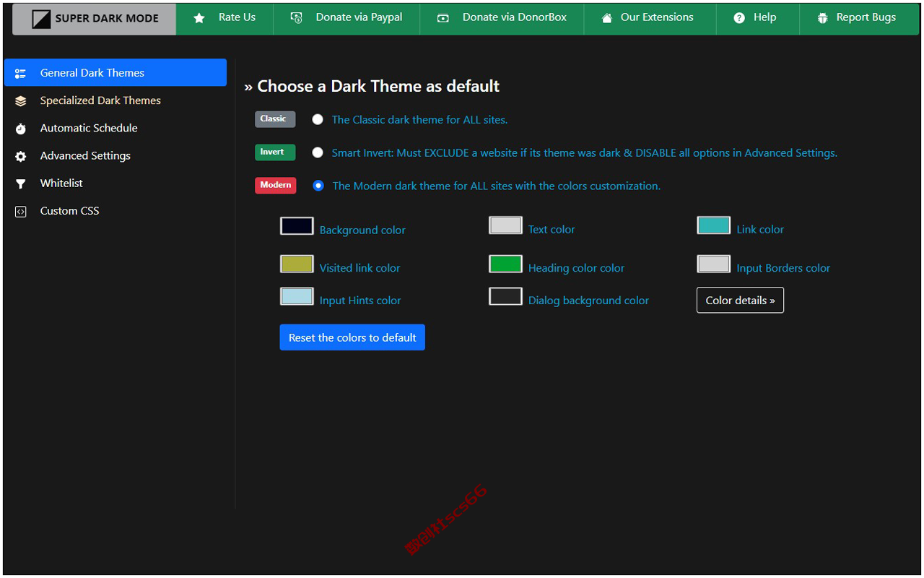Click the DonorBox donate icon

pos(443,18)
